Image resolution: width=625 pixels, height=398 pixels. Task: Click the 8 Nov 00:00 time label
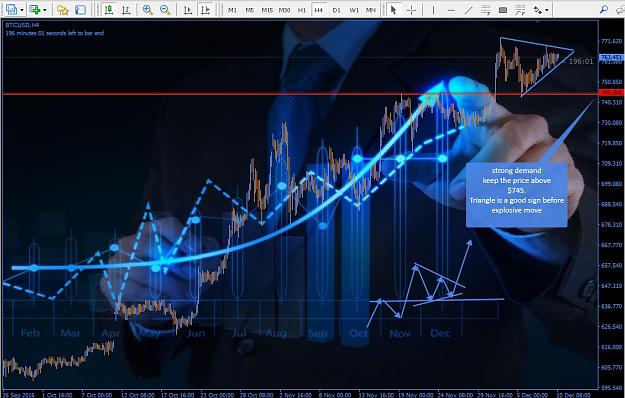[x=335, y=395]
